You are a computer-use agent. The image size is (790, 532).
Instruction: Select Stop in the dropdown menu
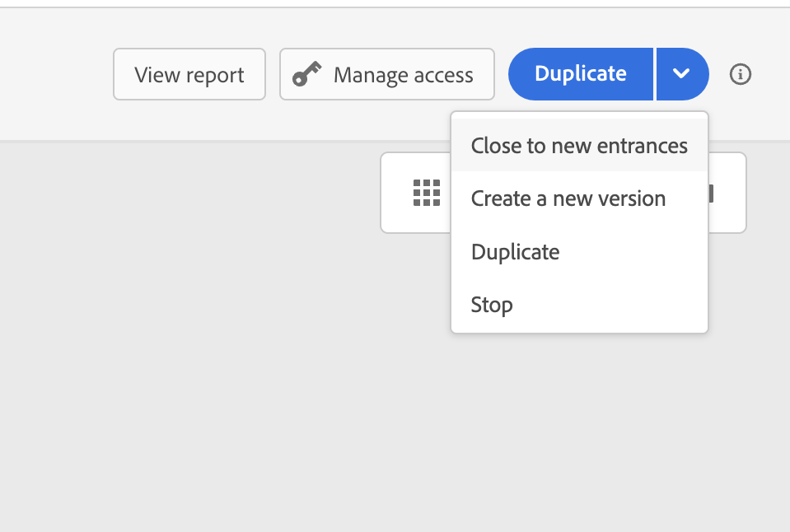tap(493, 305)
